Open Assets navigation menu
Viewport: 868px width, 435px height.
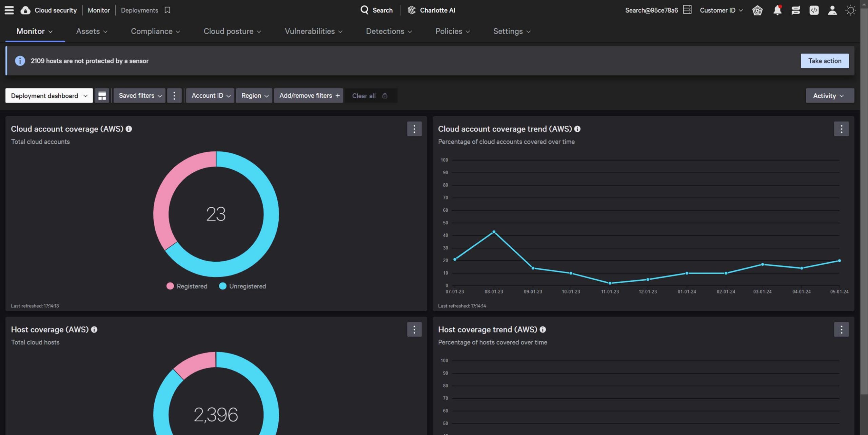tap(92, 31)
